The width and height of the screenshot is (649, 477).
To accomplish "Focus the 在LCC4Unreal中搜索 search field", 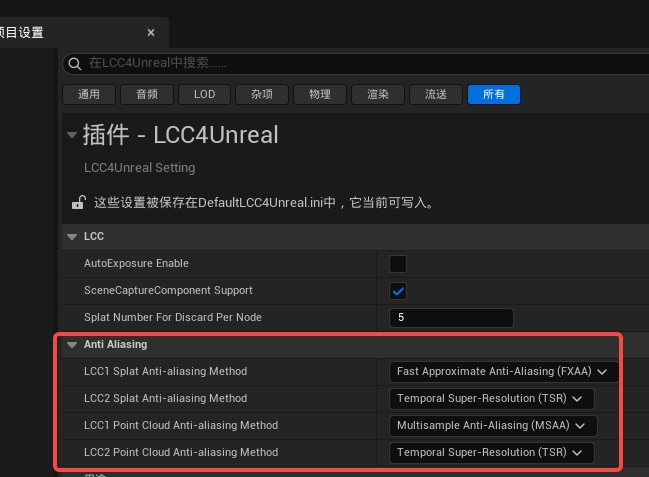I will click(x=356, y=63).
